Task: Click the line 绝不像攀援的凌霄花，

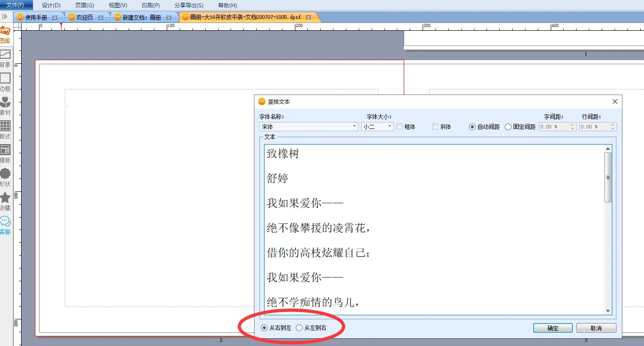Action: (318, 228)
